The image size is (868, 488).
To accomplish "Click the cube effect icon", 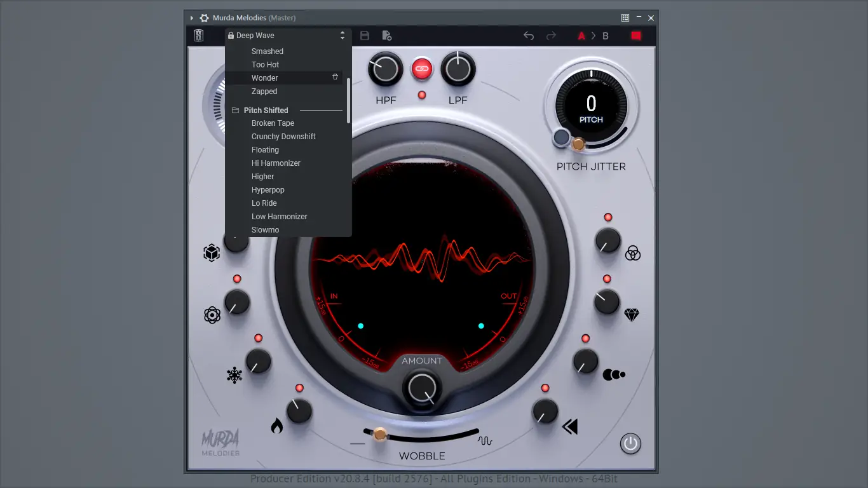I will (x=212, y=254).
